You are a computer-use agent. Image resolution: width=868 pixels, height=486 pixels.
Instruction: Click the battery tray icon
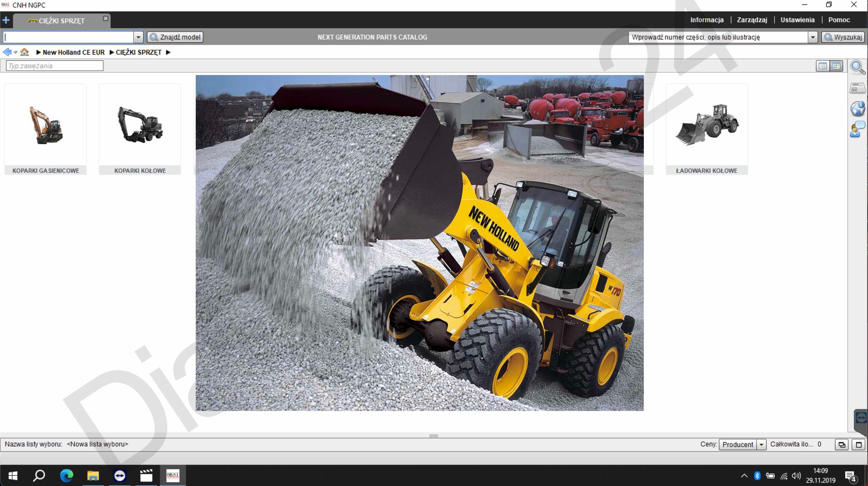(770, 475)
